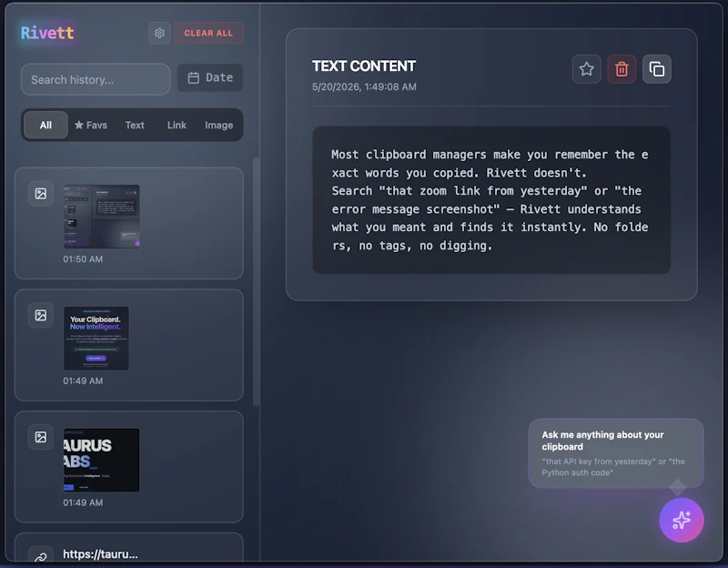The width and height of the screenshot is (728, 568).
Task: Open the Date filter button
Action: [210, 77]
